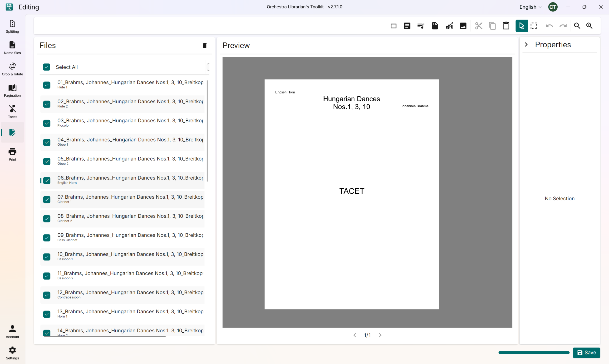Open the Settings page
The image size is (609, 364).
click(x=12, y=353)
